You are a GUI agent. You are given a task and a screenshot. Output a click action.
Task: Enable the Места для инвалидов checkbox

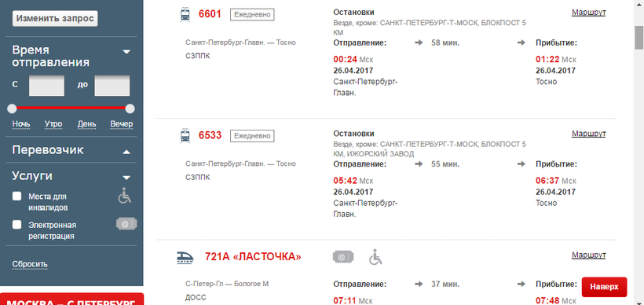(16, 196)
